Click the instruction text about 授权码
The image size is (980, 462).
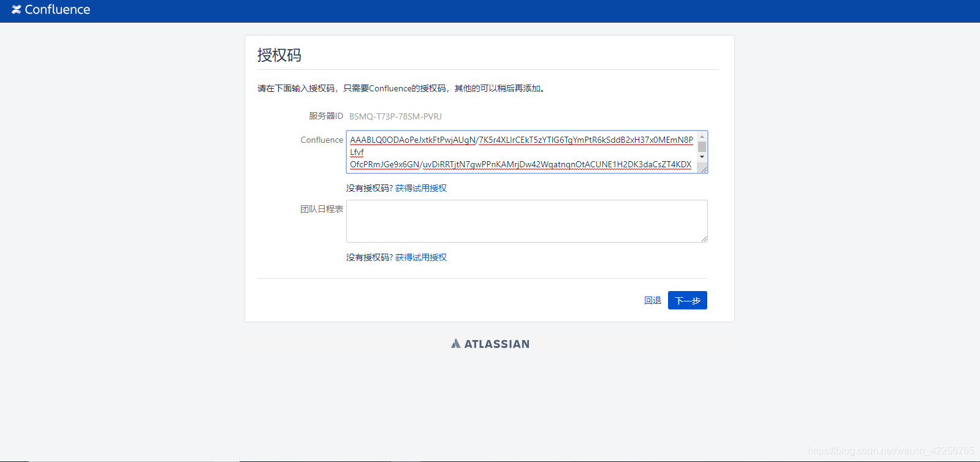click(401, 88)
